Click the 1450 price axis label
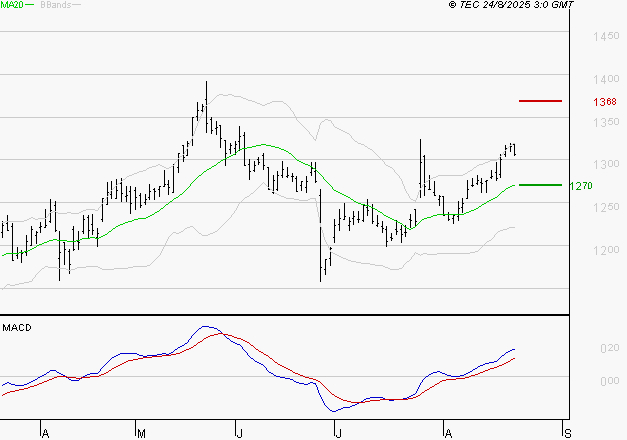This screenshot has width=627, height=440. 606,36
